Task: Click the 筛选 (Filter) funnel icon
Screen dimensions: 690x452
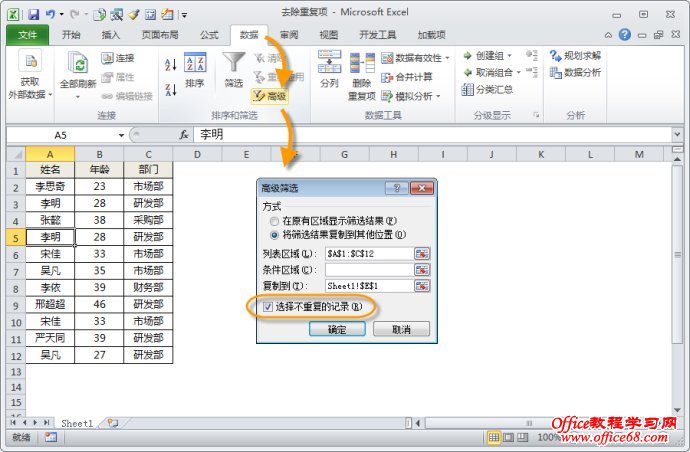Action: point(234,62)
